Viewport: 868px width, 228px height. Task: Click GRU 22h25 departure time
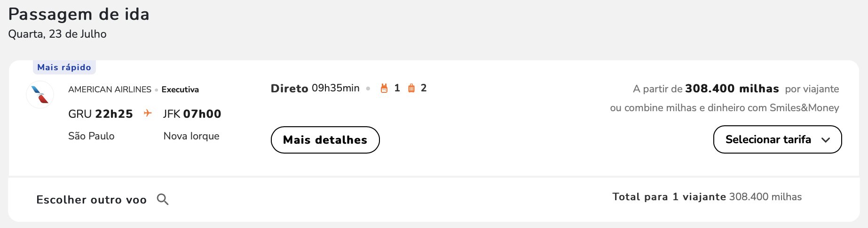tap(100, 114)
